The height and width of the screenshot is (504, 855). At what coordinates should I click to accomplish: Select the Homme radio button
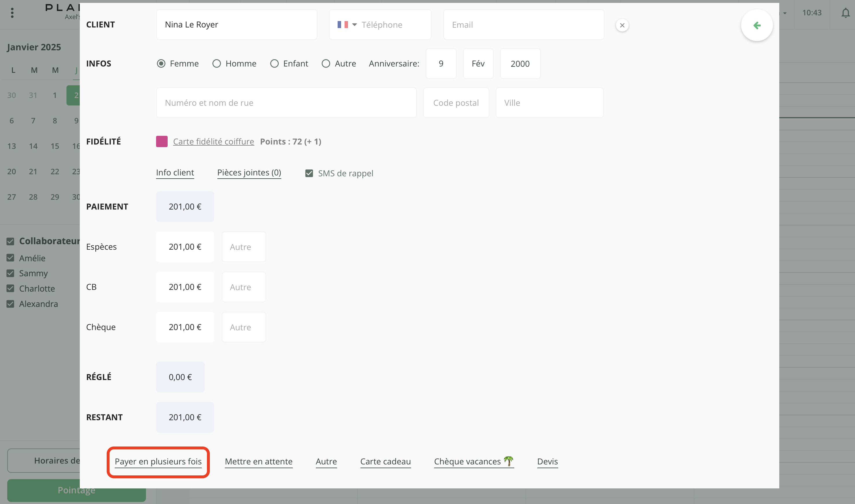[x=217, y=64]
